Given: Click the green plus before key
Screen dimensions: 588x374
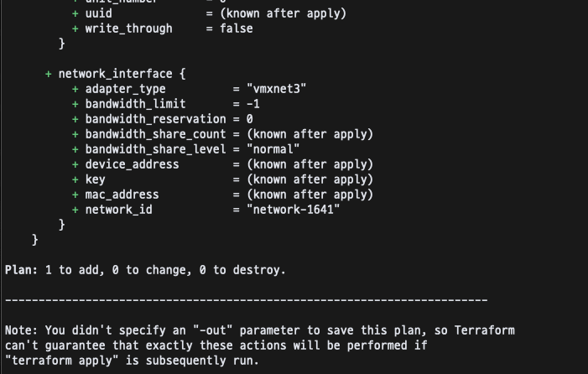Looking at the screenshot, I should 75,180.
